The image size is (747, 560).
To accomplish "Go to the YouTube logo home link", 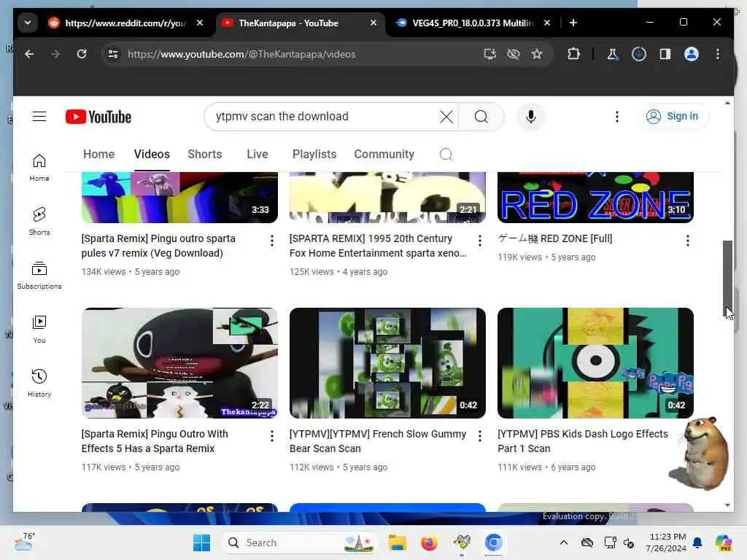I will click(98, 117).
